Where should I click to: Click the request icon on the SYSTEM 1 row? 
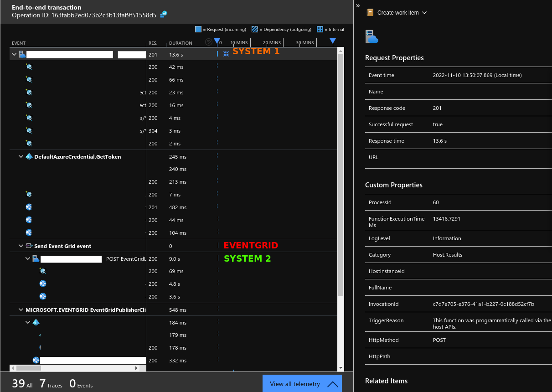[x=22, y=54]
